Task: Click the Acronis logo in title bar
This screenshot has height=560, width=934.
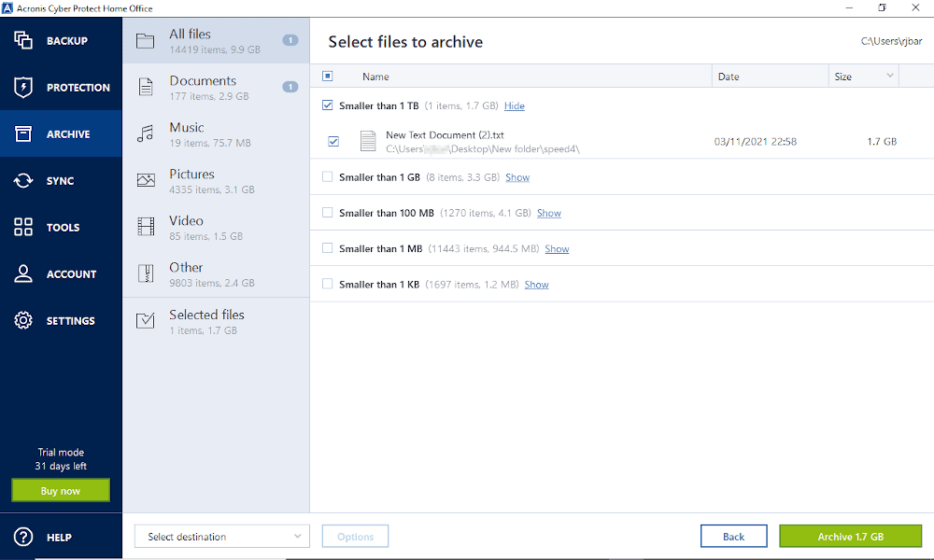Action: 7,7
